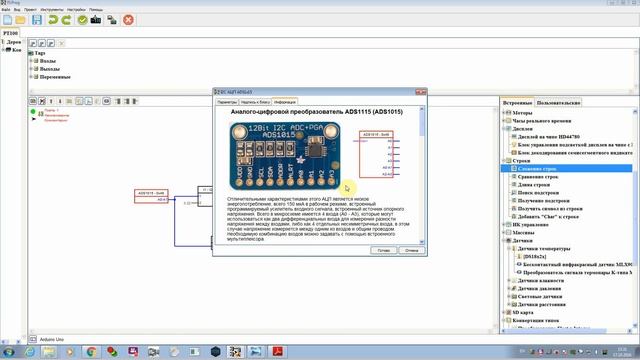Click dialog vertical scrollbar thumb
The image size is (640, 360).
422,124
